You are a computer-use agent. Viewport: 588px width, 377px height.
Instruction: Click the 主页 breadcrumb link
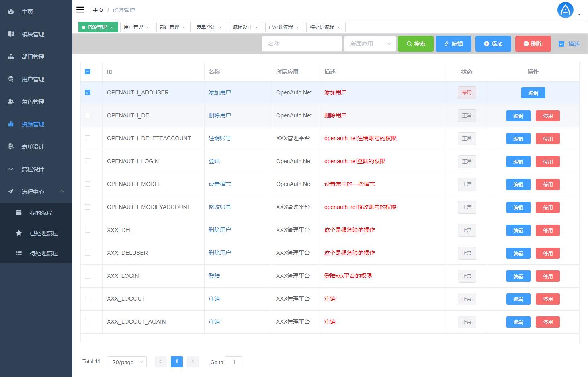[98, 10]
